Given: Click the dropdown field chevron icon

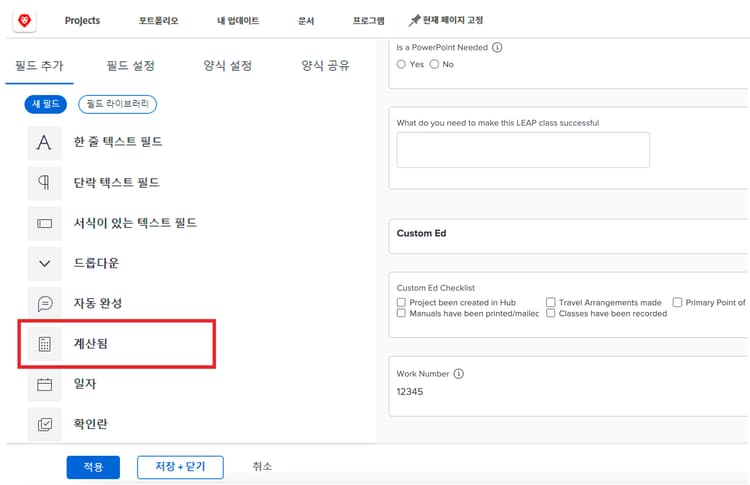Looking at the screenshot, I should 44,264.
